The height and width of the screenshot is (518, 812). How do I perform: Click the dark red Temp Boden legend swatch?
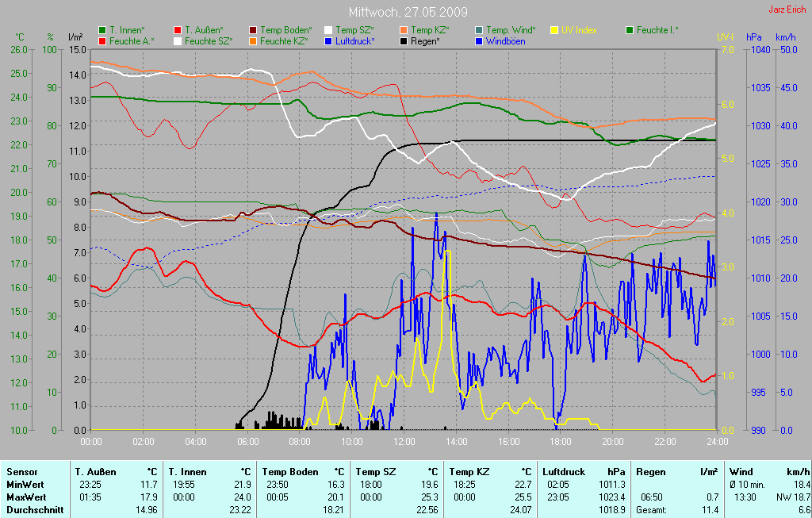253,31
